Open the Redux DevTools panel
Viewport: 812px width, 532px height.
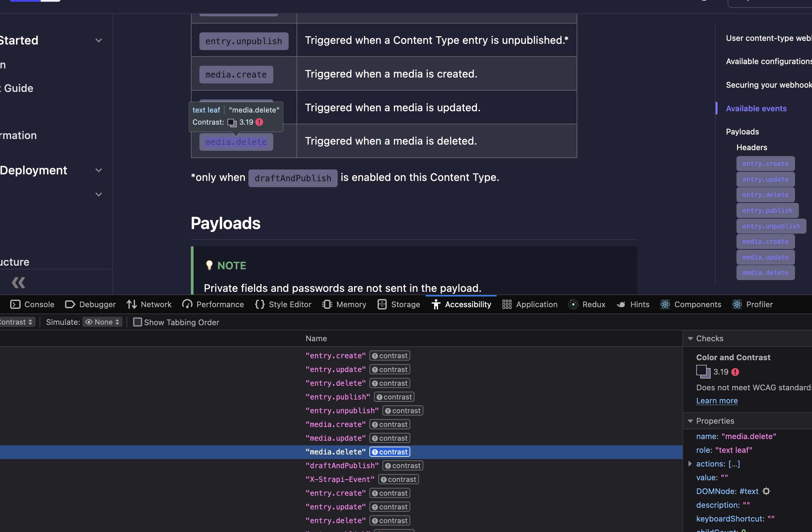pos(587,304)
